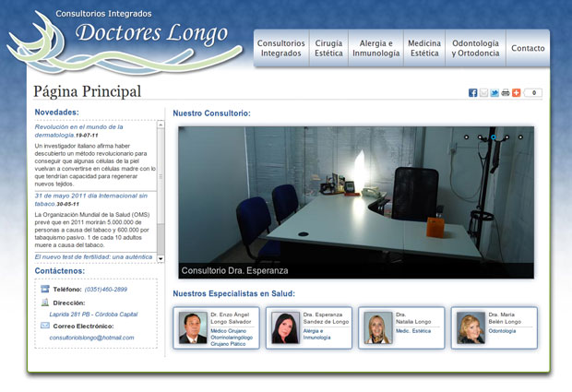This screenshot has height=392, width=572.
Task: Select the first slideshow dot
Action: pos(466,137)
